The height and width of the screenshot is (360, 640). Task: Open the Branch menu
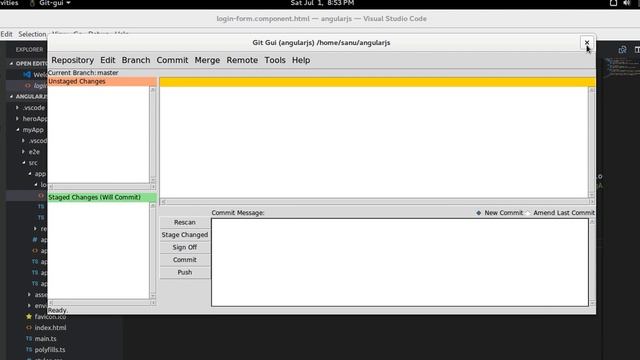[x=136, y=60]
